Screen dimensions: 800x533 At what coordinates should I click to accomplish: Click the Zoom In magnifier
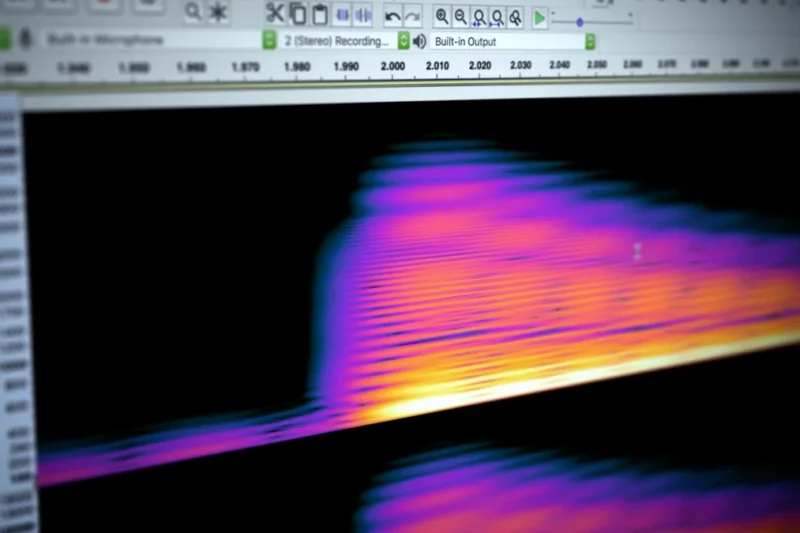pos(442,17)
